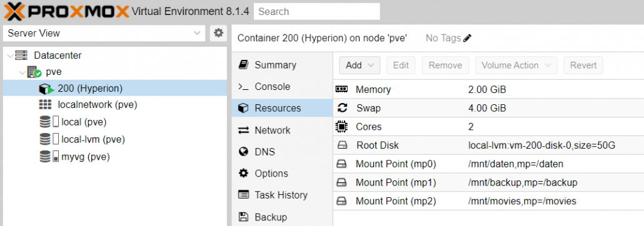This screenshot has height=226, width=644.
Task: Click the Console terminal prompt icon
Action: (244, 87)
